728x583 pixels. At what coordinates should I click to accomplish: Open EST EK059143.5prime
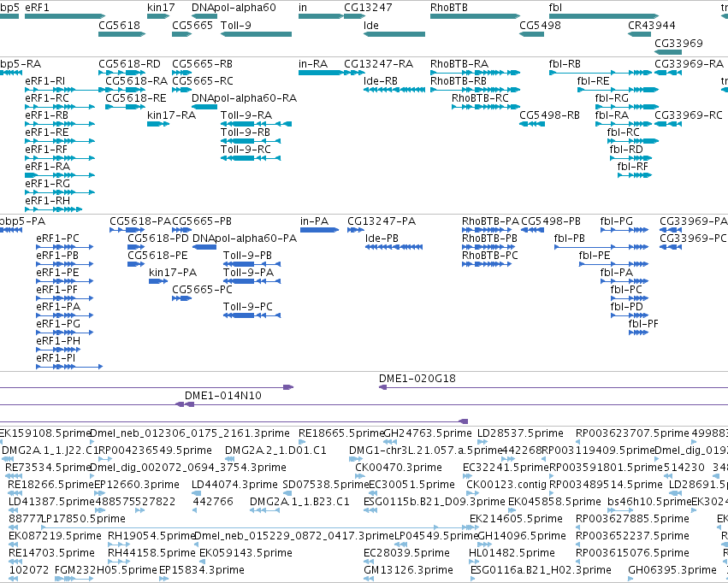tap(246, 552)
